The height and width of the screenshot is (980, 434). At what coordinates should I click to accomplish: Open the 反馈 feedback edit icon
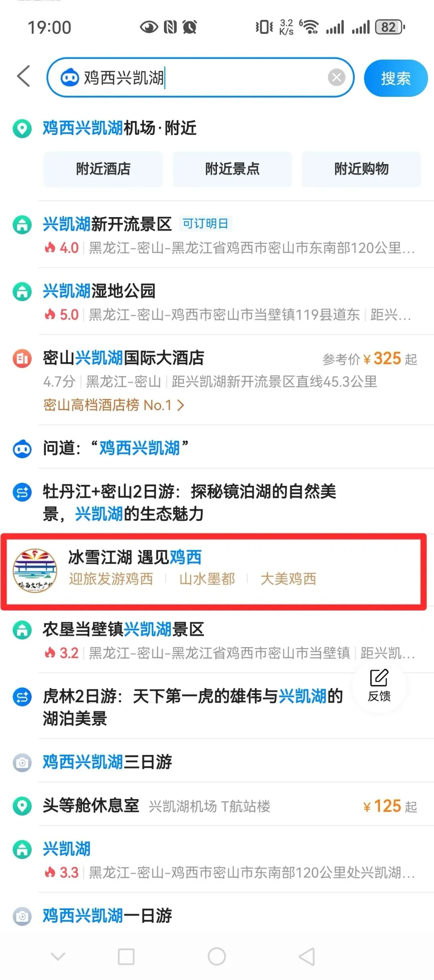point(379,685)
